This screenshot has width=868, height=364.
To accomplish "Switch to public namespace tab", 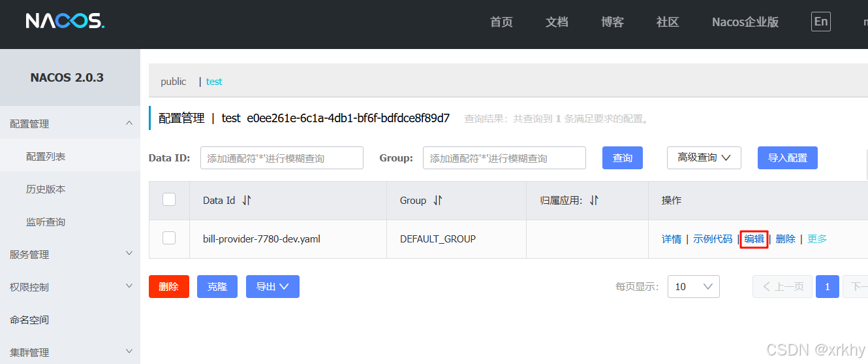I will click(174, 82).
